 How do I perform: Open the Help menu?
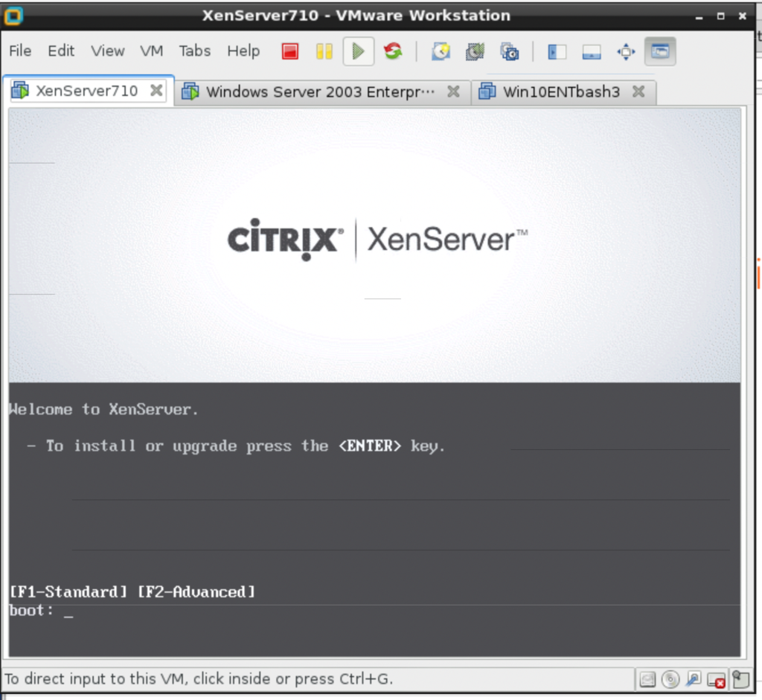pos(243,51)
